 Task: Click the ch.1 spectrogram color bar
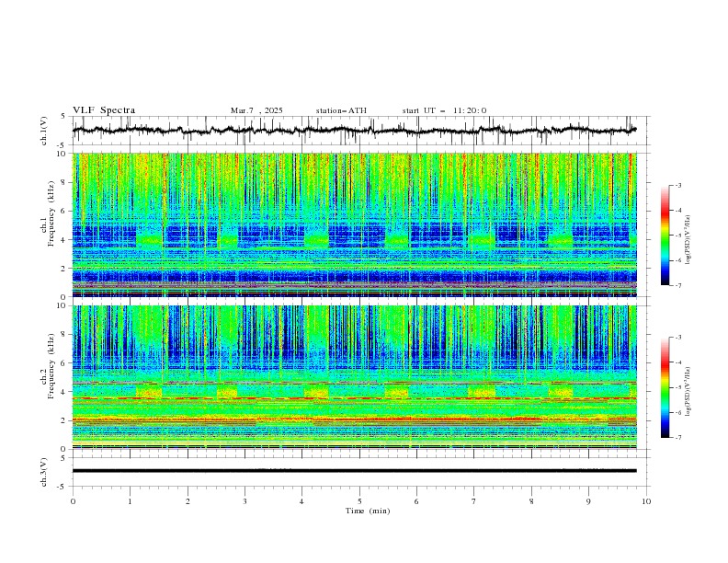pyautogui.click(x=665, y=236)
